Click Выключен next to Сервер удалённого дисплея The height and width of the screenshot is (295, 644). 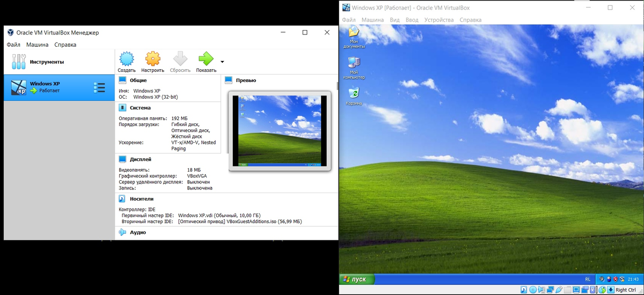199,182
